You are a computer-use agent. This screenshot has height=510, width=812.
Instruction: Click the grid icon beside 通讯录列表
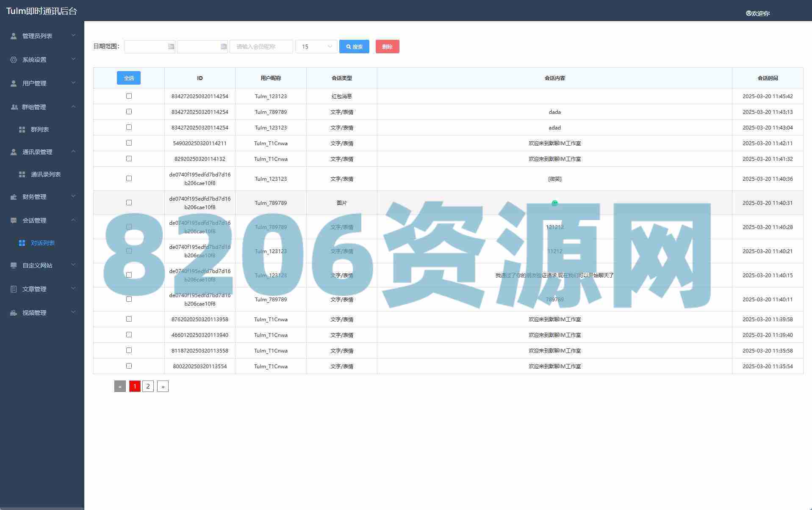pos(22,174)
